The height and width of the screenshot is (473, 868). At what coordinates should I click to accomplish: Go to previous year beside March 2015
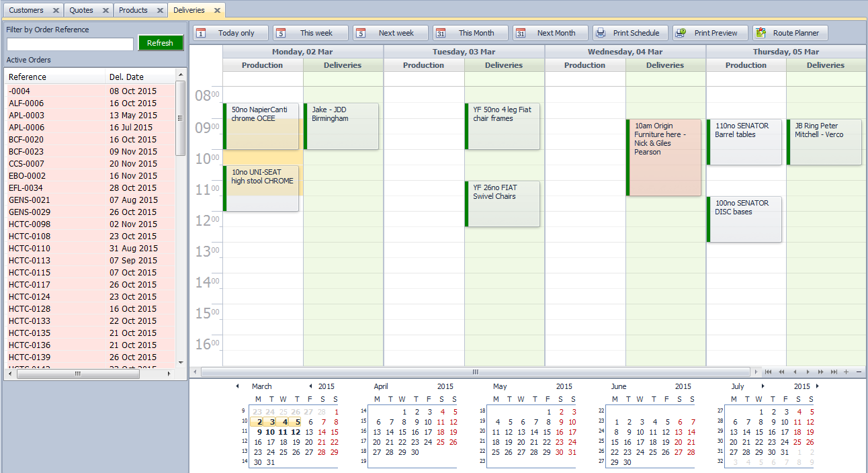pos(310,386)
